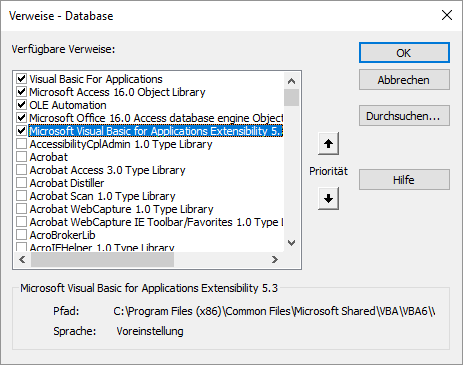463x365 pixels.
Task: Click horizontal scrollbar right arrow
Action: click(275, 259)
